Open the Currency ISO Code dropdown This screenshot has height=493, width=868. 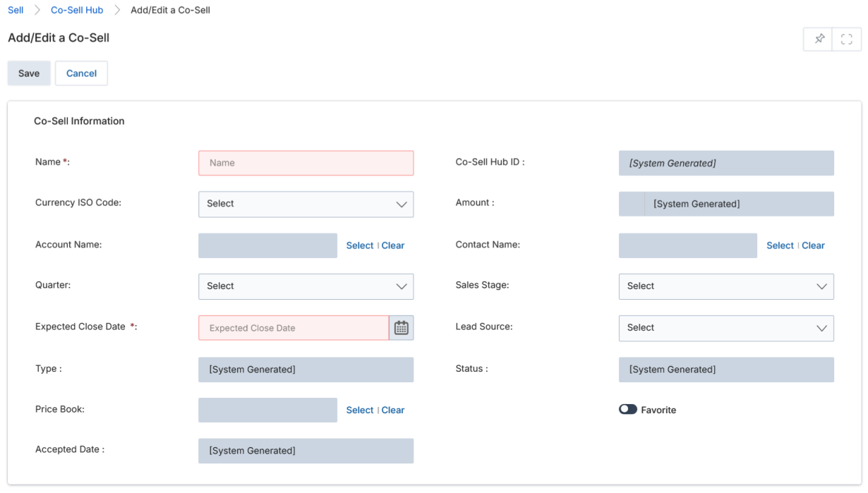[306, 204]
